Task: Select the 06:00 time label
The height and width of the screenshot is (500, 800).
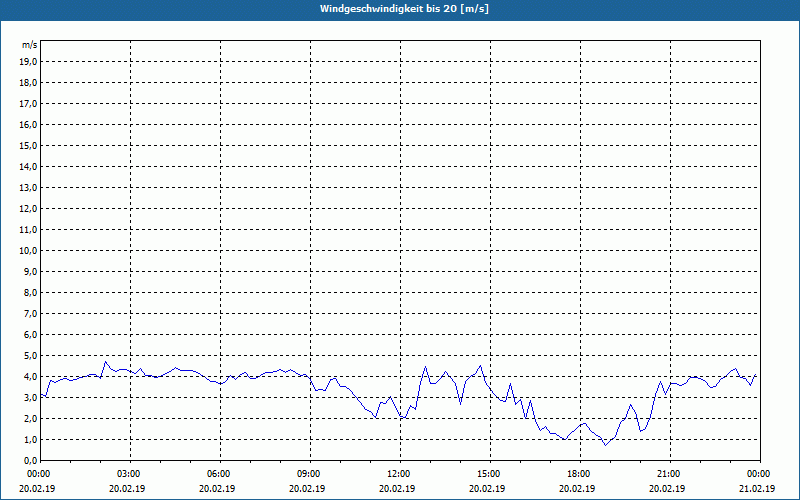Action: 217,474
